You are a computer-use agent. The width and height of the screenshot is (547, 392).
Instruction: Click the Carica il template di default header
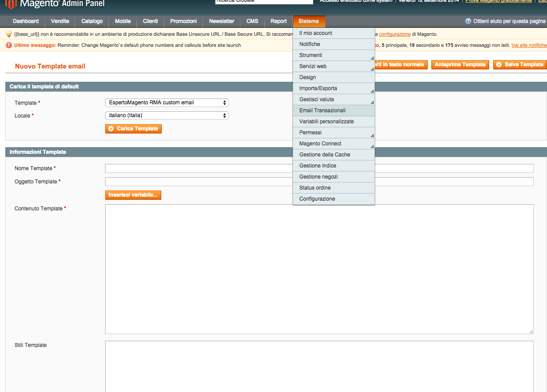click(x=276, y=87)
